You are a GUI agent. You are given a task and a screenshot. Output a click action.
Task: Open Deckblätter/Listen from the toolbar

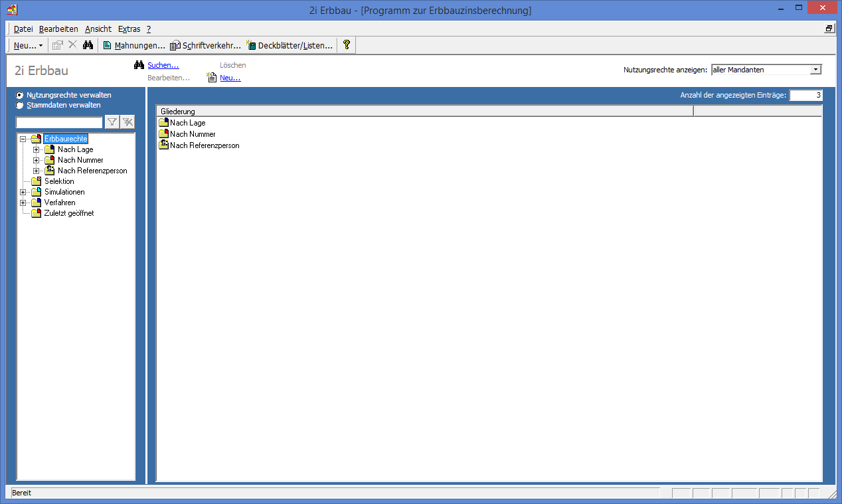click(290, 45)
